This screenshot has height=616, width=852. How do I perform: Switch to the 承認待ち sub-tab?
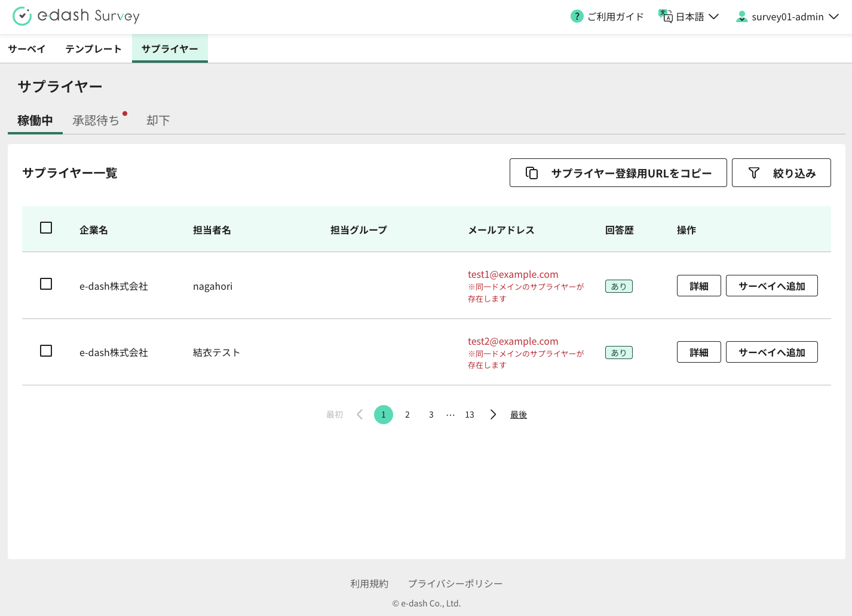(96, 120)
